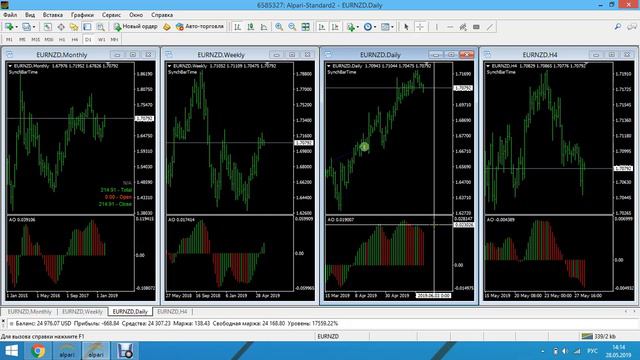This screenshot has height=360, width=640.
Task: Open the Indicators list icon
Action: [x=350, y=27]
